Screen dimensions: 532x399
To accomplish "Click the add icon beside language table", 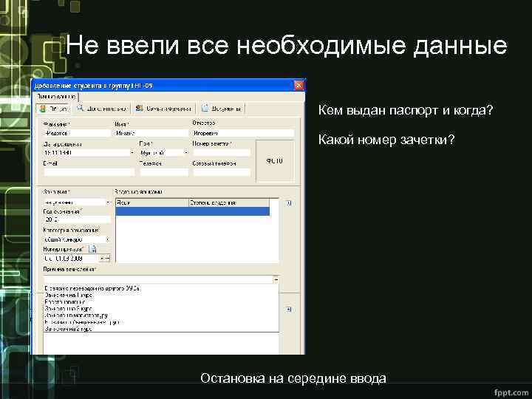I will 289,203.
